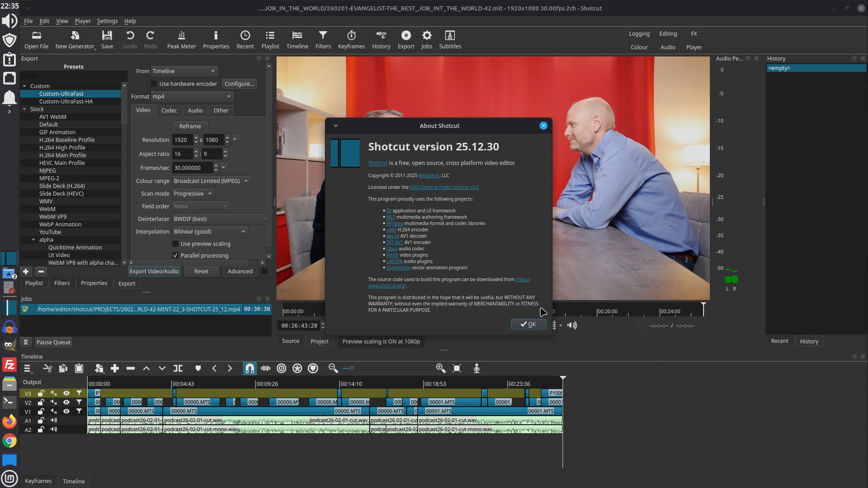Hide the V2 track eye icon
This screenshot has height=488, width=868.
click(66, 402)
